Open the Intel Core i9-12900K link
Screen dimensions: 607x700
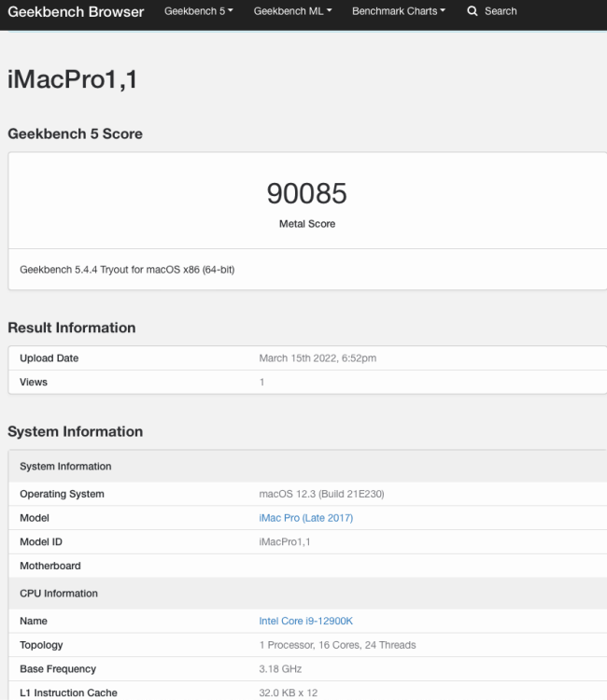coord(306,621)
